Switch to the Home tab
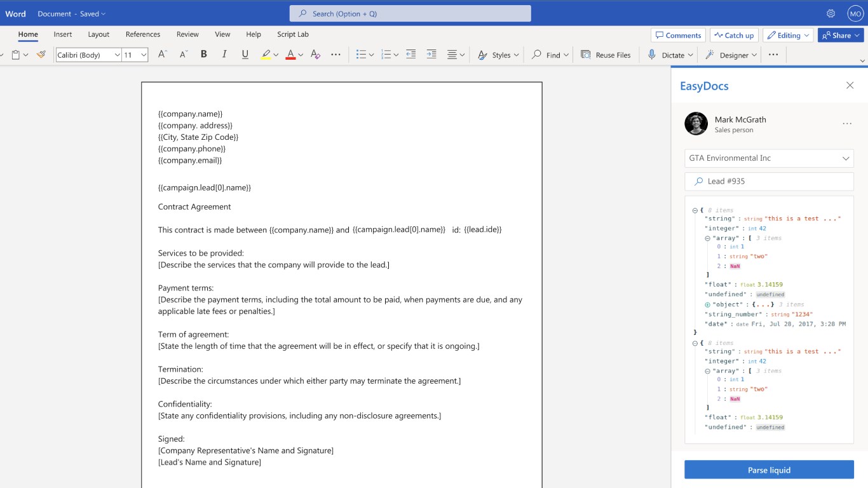Image resolution: width=868 pixels, height=488 pixels. pos(28,34)
